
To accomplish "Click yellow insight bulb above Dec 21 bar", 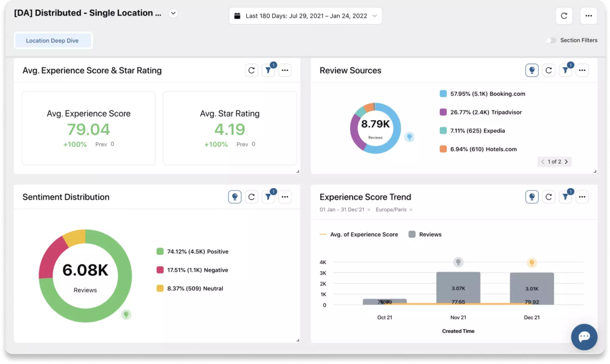I will click(532, 262).
